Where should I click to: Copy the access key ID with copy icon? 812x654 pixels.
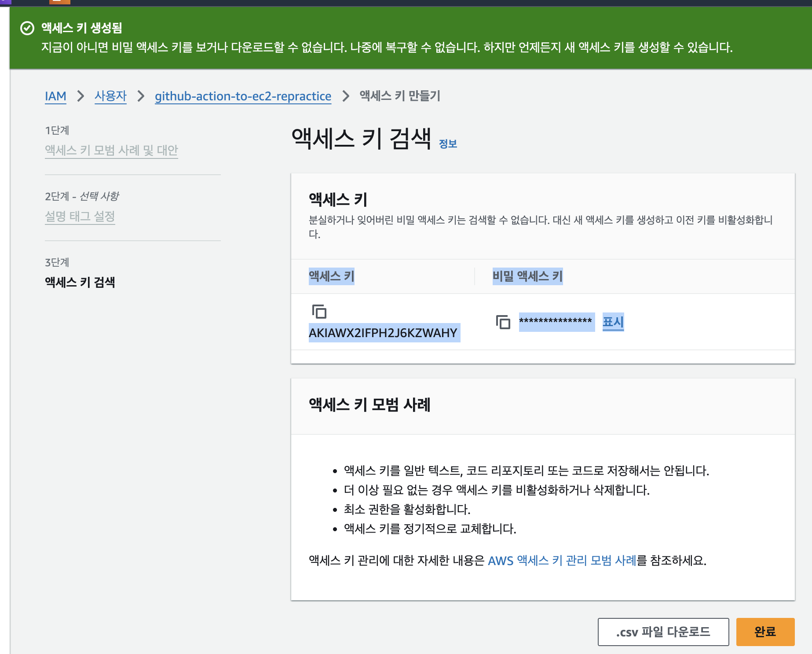[319, 311]
